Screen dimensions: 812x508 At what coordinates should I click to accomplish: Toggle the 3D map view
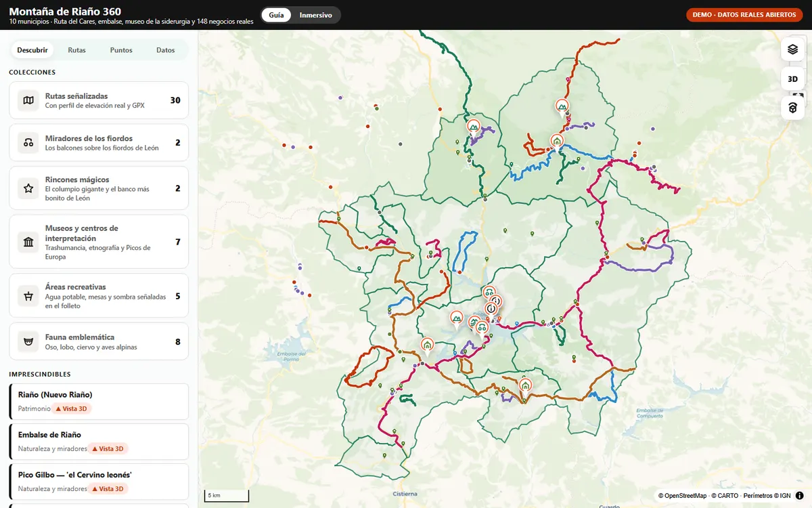pos(792,79)
